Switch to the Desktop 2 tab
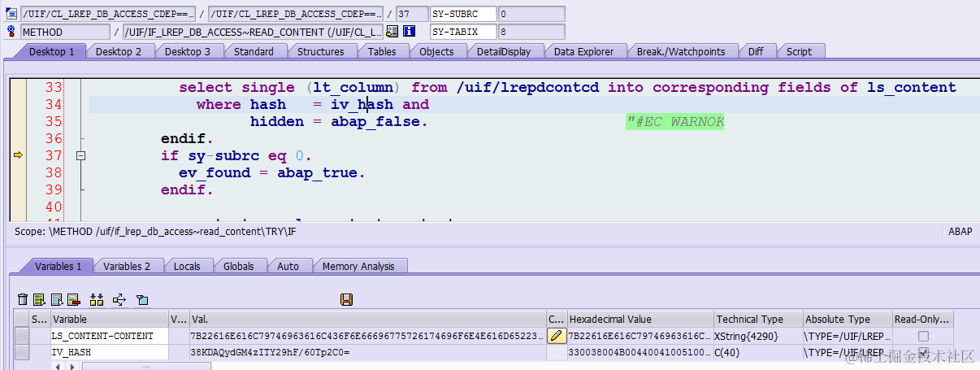The height and width of the screenshot is (370, 980). tap(119, 51)
